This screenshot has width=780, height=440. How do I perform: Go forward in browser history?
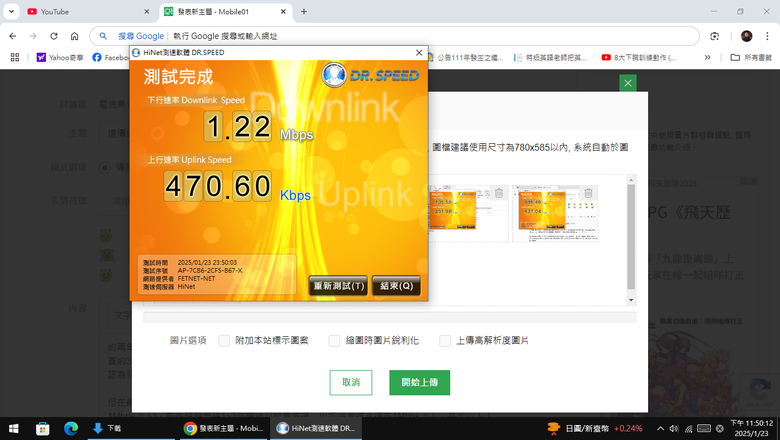tap(33, 36)
